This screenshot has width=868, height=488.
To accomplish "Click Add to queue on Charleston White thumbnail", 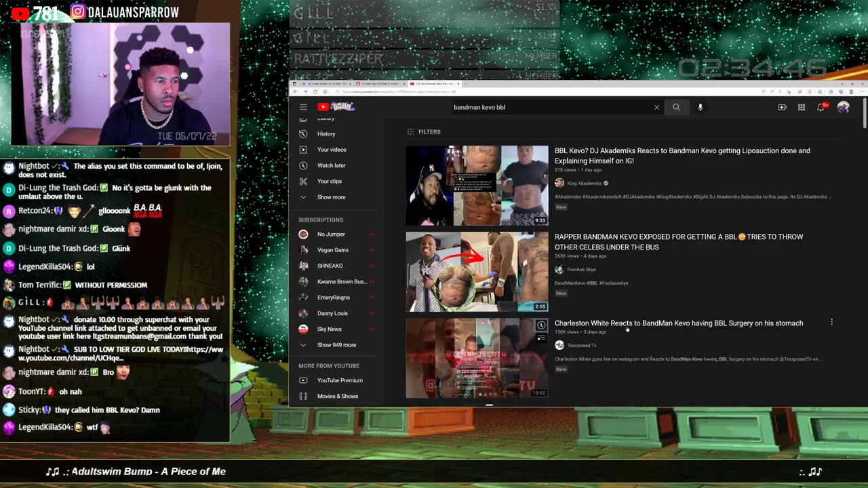I will coord(540,338).
